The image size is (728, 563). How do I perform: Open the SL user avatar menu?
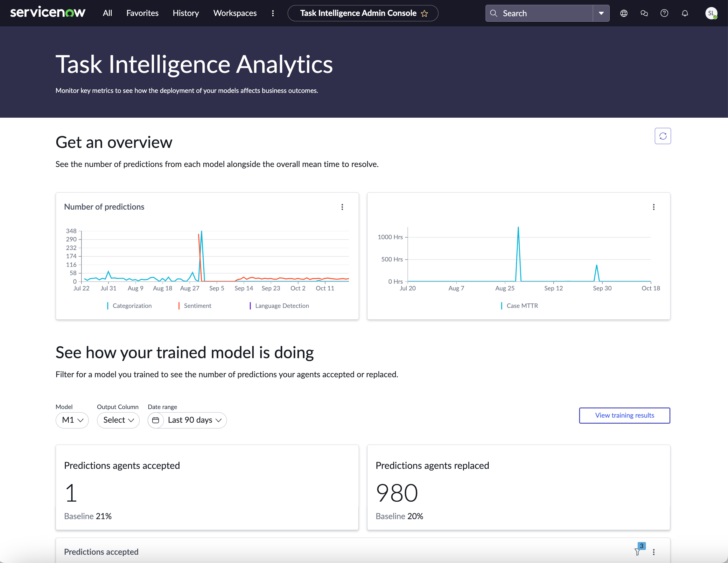[x=711, y=13]
